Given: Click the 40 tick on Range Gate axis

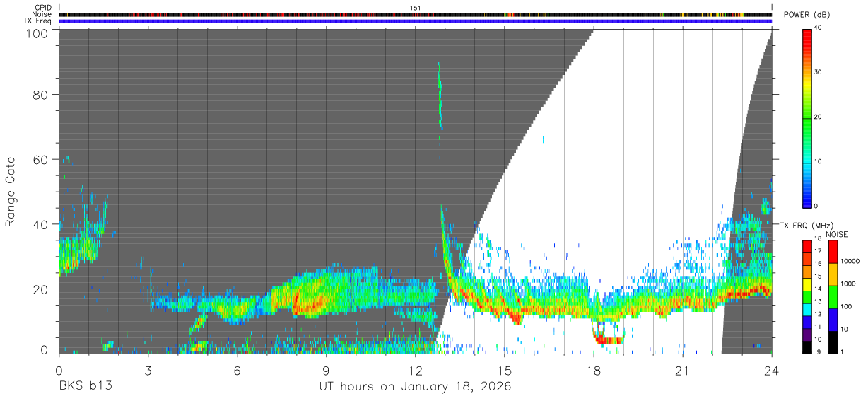Looking at the screenshot, I should click(x=40, y=224).
